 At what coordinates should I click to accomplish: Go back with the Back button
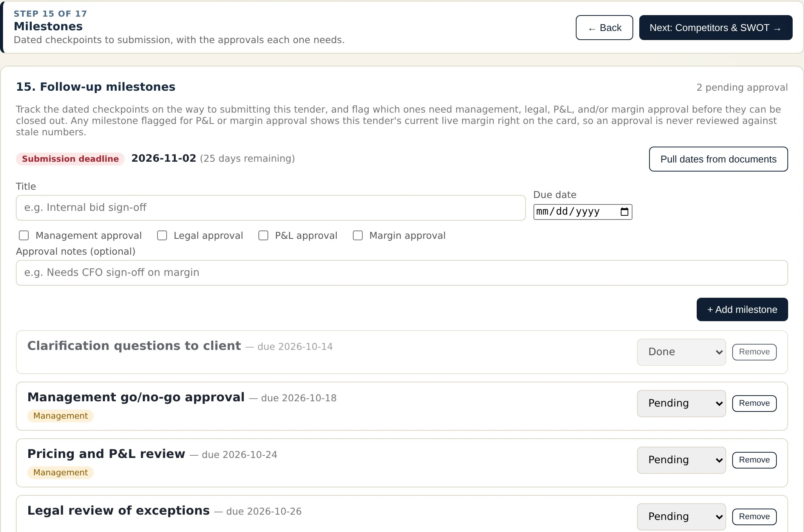pos(604,28)
